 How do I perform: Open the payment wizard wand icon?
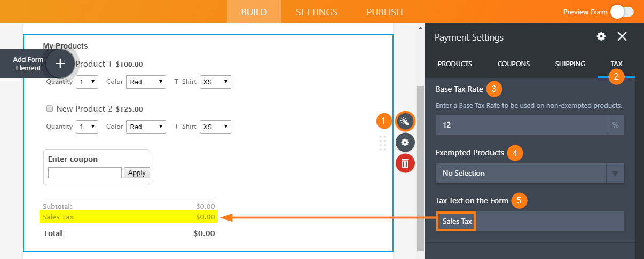(405, 122)
